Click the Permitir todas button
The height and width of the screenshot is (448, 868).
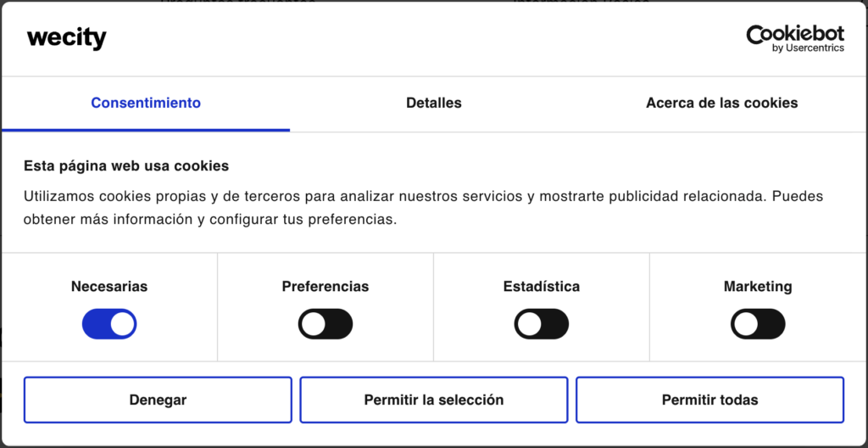tap(709, 400)
